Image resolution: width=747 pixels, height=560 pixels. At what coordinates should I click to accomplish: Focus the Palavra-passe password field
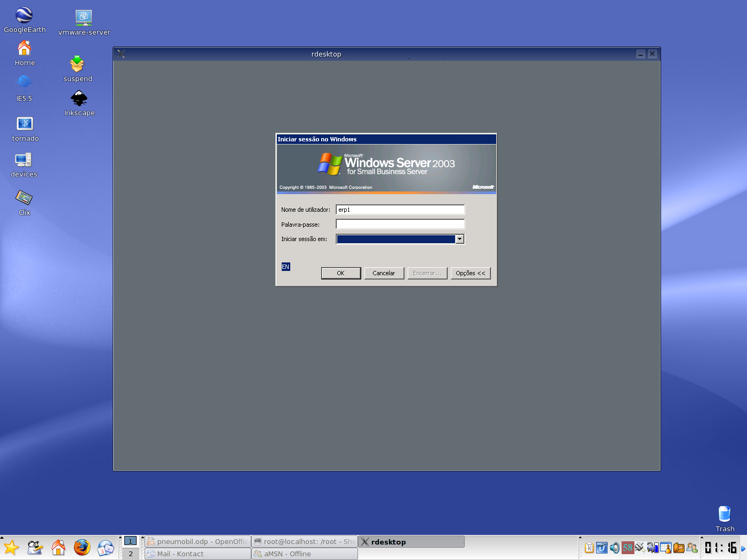tap(400, 225)
